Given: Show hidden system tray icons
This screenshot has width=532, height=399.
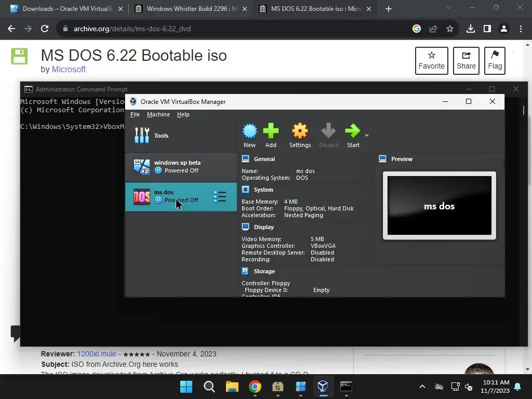Looking at the screenshot, I should pyautogui.click(x=422, y=387).
